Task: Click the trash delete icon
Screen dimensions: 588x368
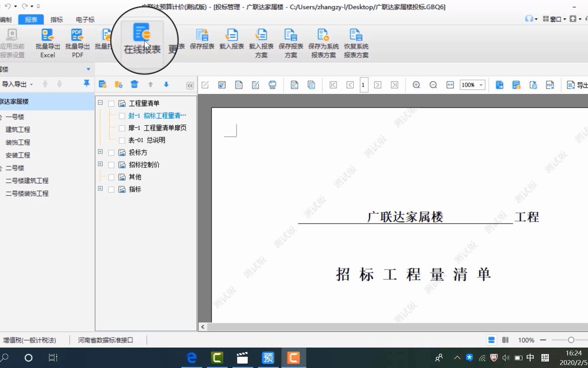Action: pyautogui.click(x=134, y=84)
